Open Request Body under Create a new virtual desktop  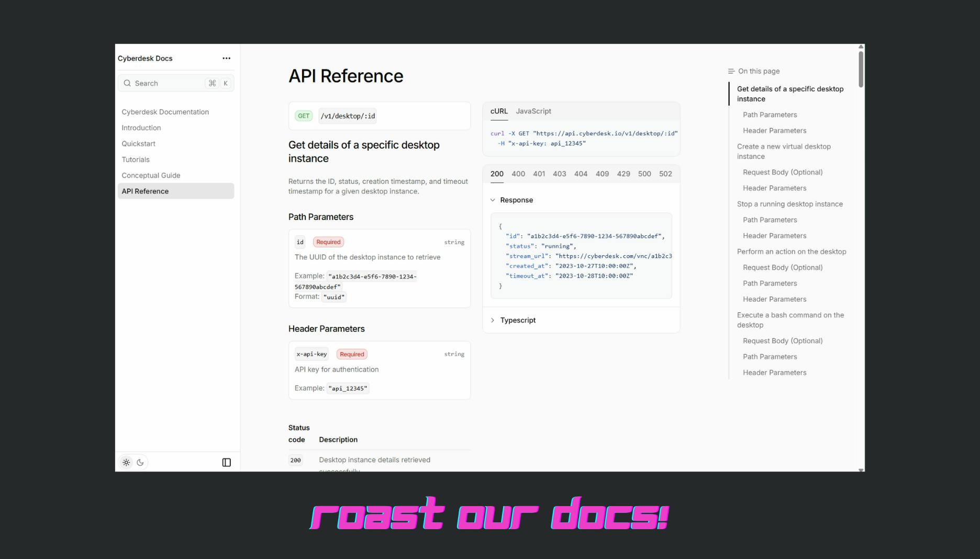(x=783, y=172)
